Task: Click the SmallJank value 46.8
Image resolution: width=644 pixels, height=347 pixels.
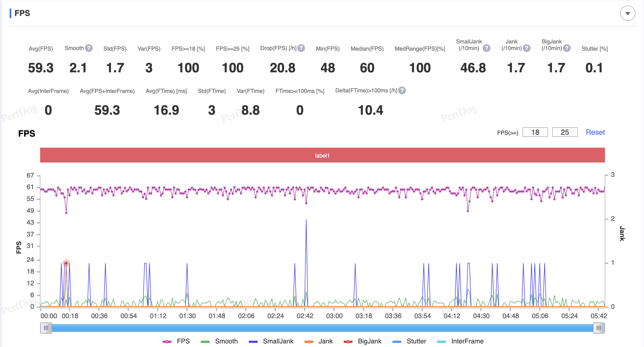Action: click(x=473, y=68)
